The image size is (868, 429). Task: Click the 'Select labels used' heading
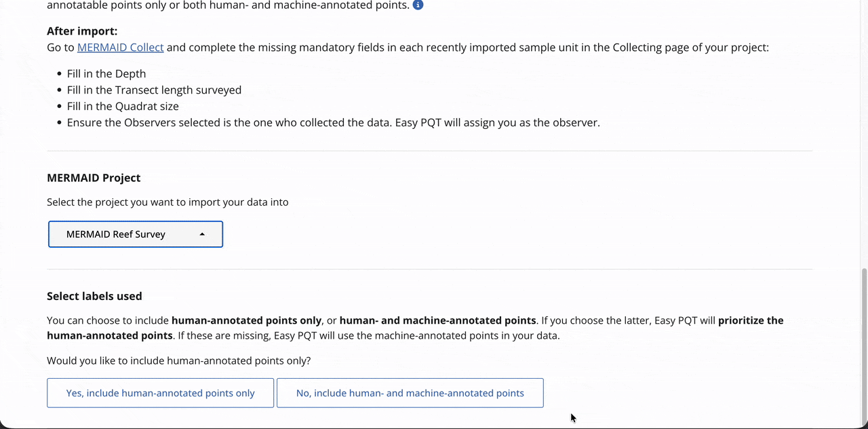click(x=94, y=296)
